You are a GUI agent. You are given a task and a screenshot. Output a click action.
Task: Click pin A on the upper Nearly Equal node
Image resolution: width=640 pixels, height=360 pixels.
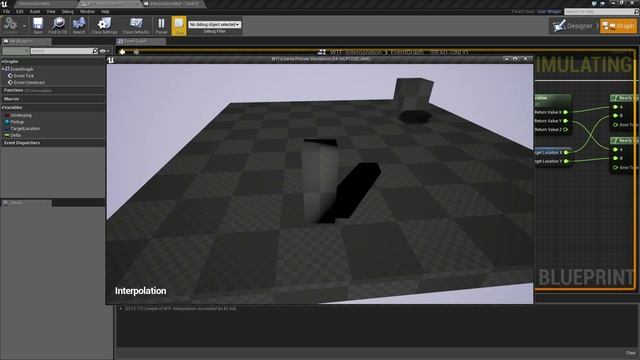(616, 107)
